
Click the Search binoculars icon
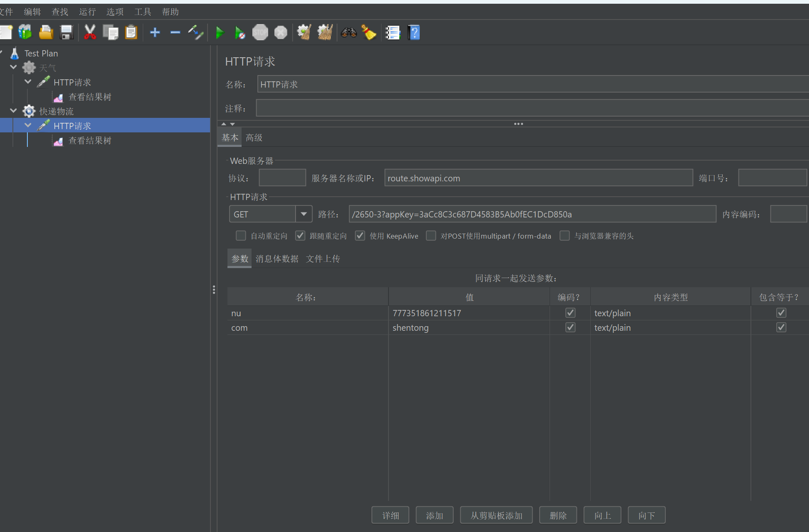[348, 32]
